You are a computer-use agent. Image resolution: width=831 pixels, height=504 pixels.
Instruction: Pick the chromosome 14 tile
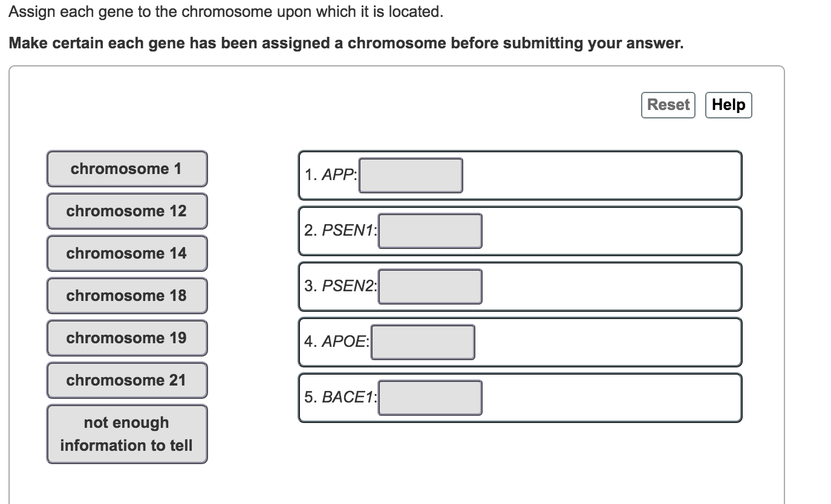click(126, 253)
